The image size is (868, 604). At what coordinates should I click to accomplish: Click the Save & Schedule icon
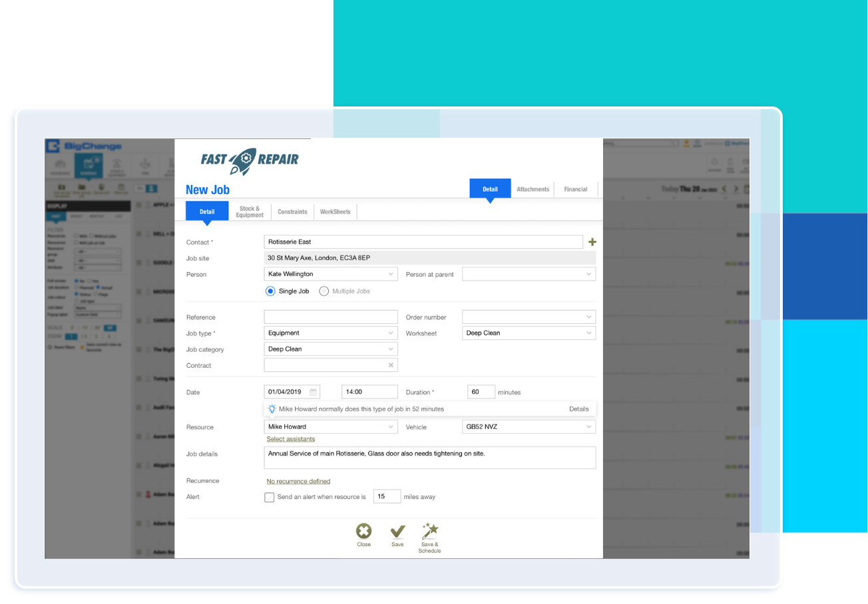pos(429,532)
